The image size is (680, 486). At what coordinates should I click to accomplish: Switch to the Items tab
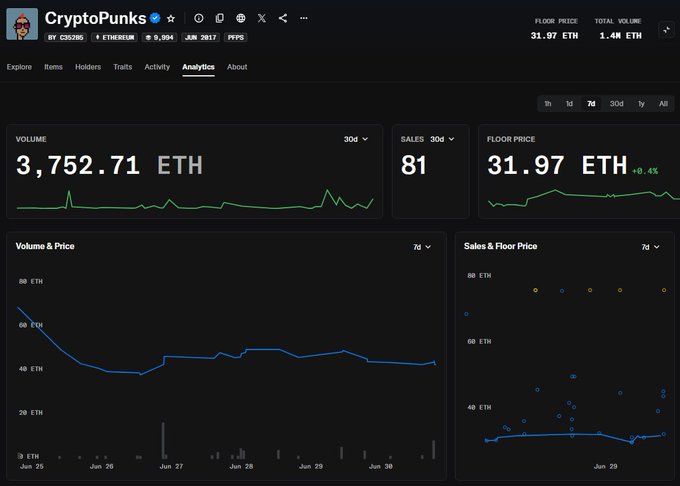(53, 67)
